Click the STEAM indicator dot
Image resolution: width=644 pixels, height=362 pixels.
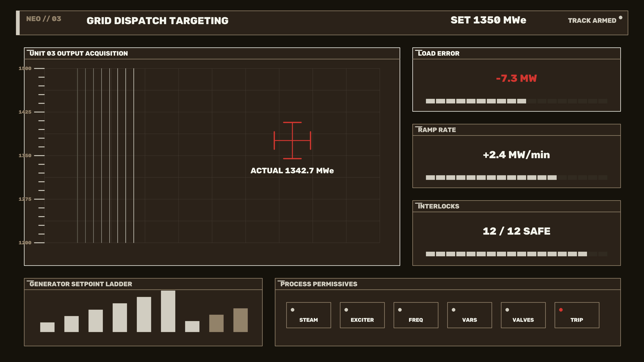pos(292,310)
